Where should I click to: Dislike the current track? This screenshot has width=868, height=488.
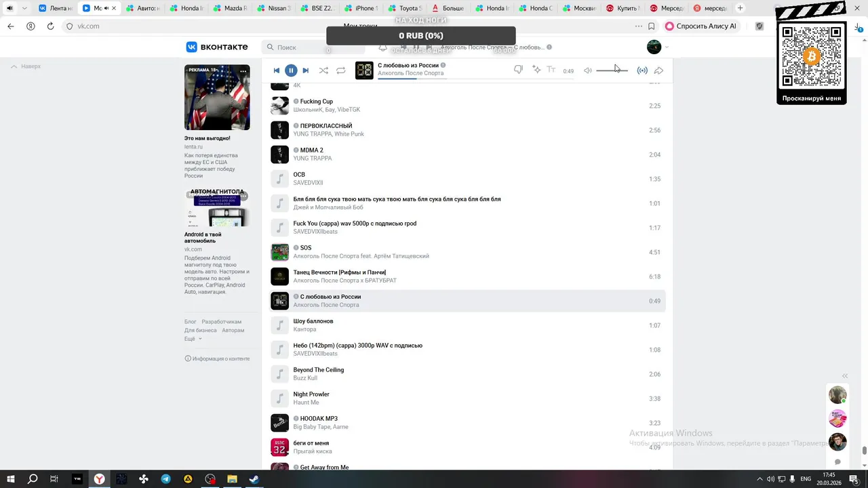pos(518,70)
